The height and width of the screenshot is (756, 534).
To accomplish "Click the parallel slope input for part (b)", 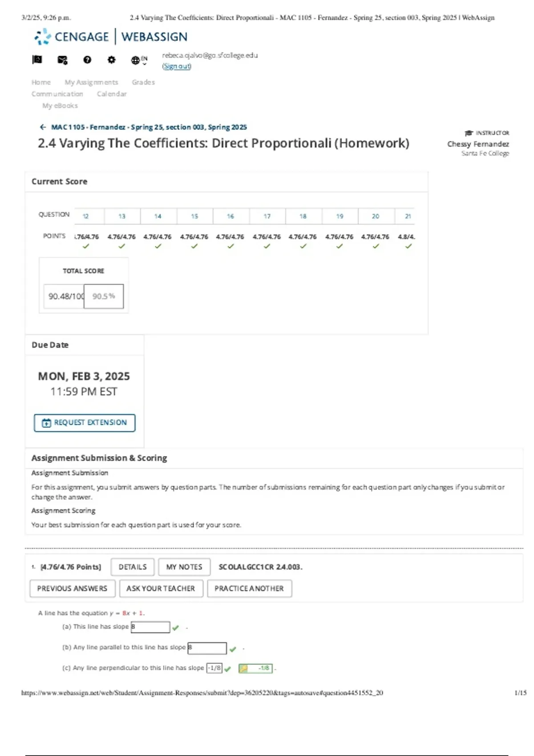I will click(207, 648).
